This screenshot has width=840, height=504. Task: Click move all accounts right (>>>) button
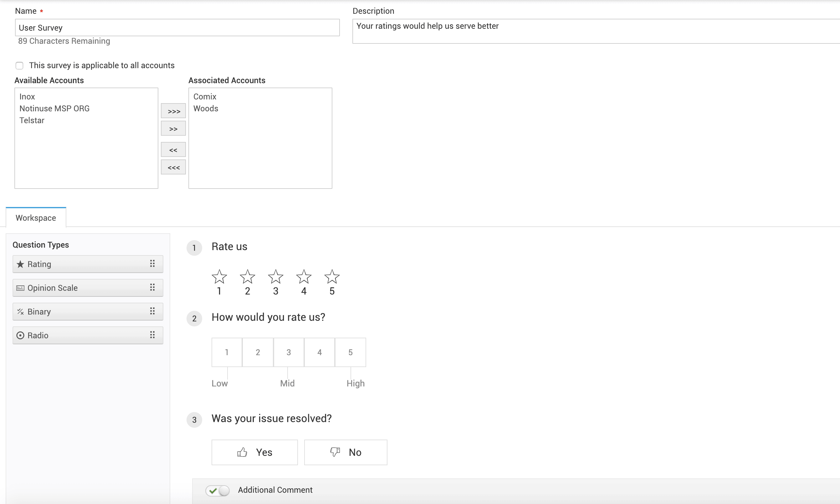click(x=173, y=111)
